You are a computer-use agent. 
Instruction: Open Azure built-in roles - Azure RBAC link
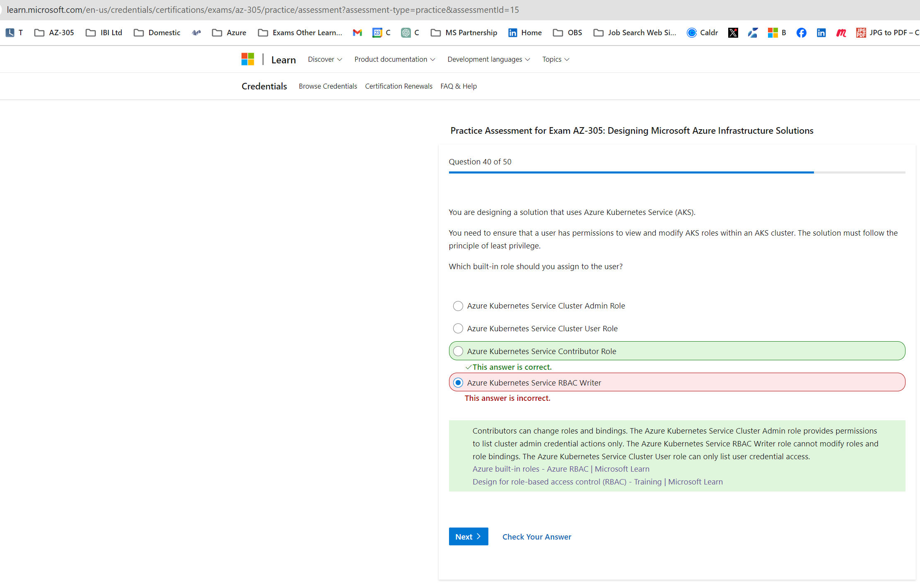(561, 469)
